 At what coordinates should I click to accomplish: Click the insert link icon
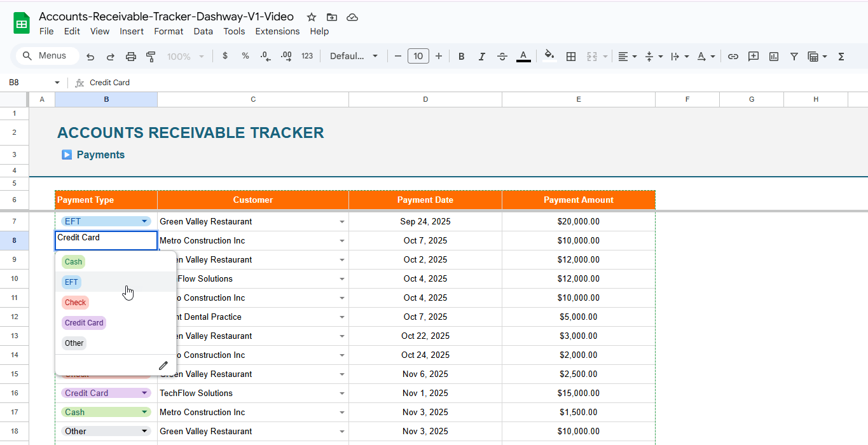pos(733,57)
